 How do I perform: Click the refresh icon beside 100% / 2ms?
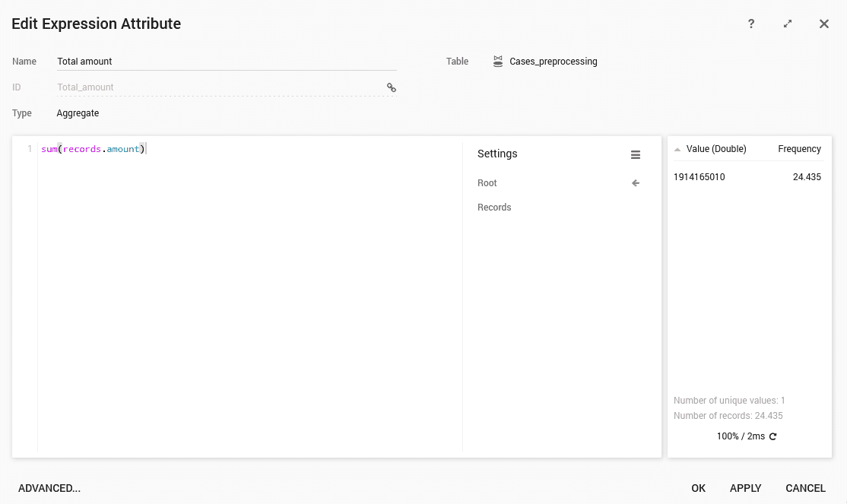(773, 436)
